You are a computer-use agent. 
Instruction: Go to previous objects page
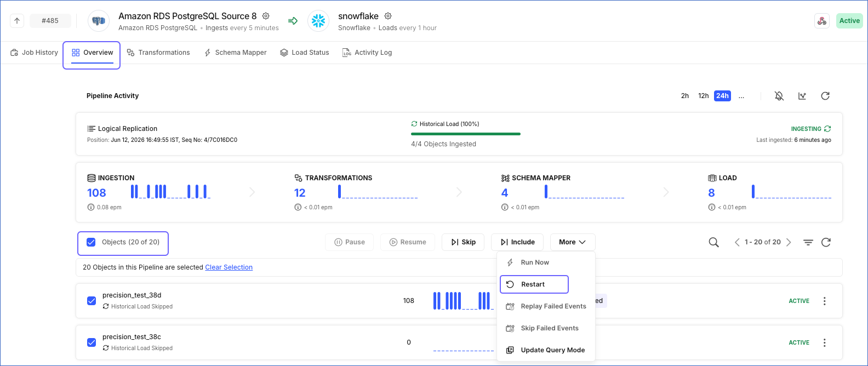point(737,242)
